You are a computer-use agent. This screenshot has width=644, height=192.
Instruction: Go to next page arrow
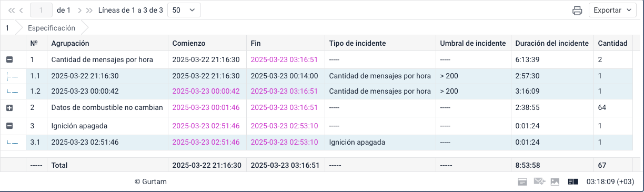tap(79, 10)
